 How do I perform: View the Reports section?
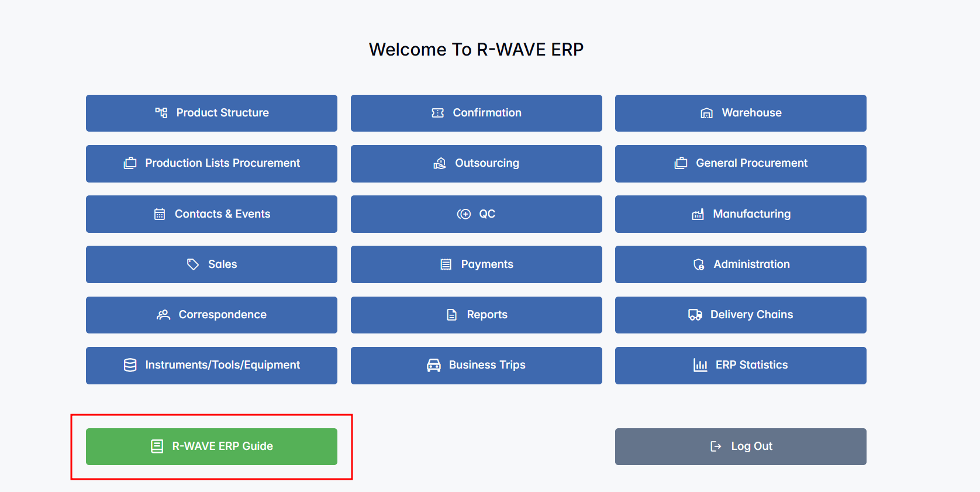476,315
